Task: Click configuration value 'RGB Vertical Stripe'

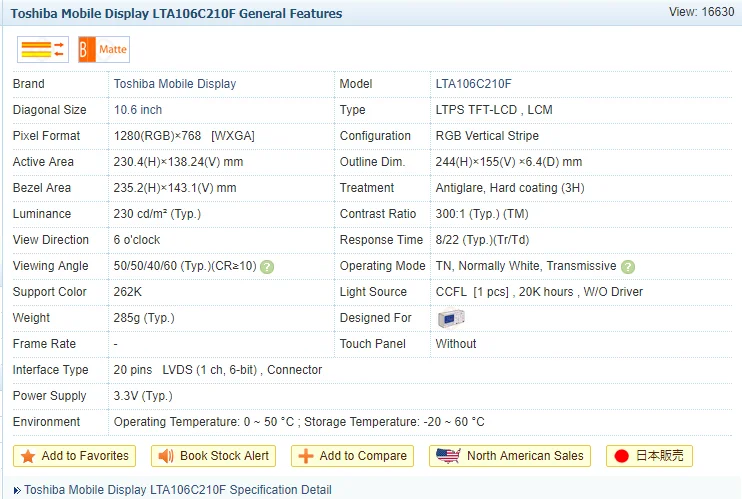Action: click(x=487, y=136)
